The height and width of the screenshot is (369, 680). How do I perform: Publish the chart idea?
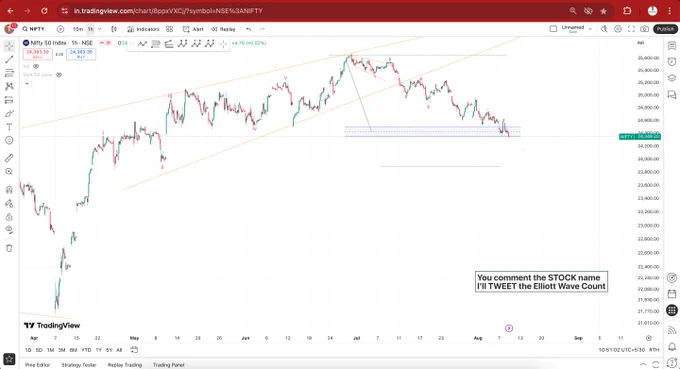[x=665, y=29]
